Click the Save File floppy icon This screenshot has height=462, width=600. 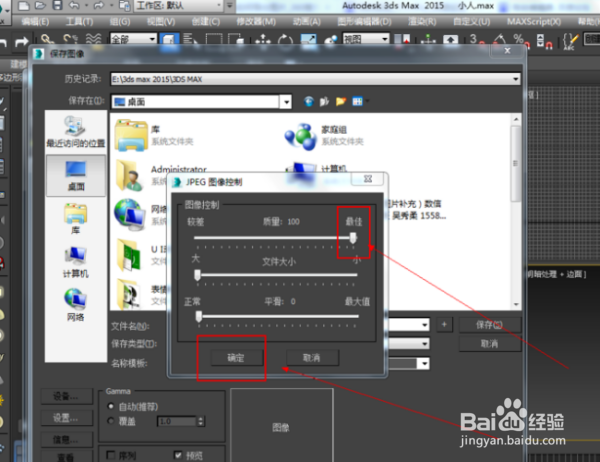pyautogui.click(x=57, y=5)
